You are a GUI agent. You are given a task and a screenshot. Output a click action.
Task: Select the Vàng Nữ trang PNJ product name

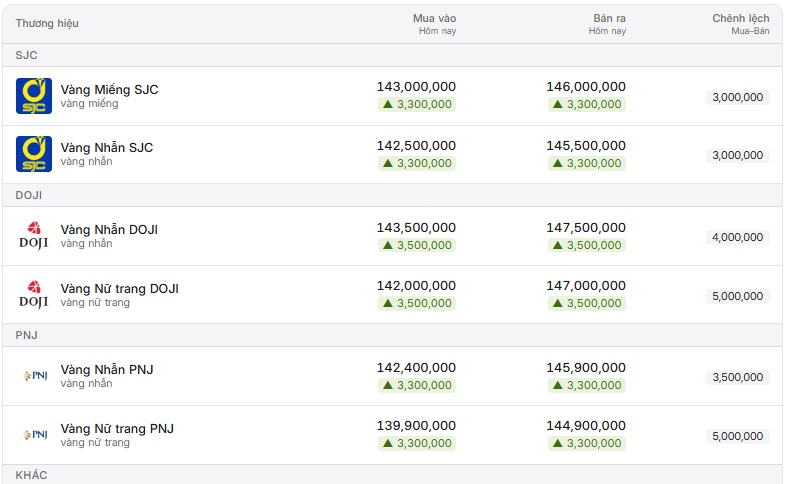117,429
